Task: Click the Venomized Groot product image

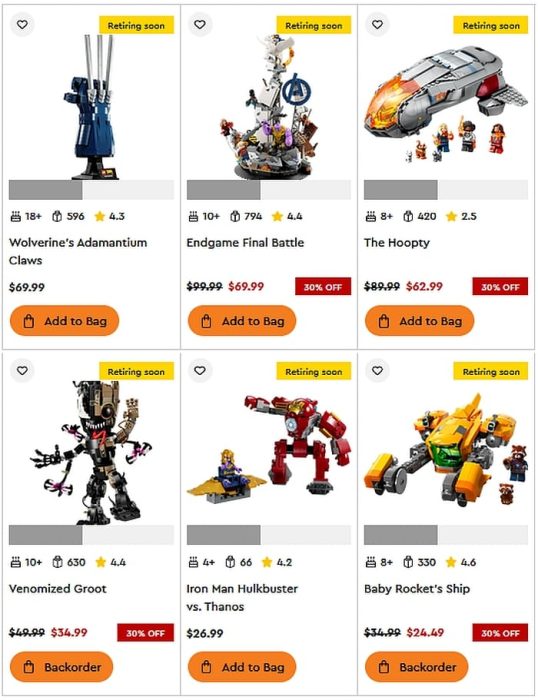Action: (x=91, y=452)
